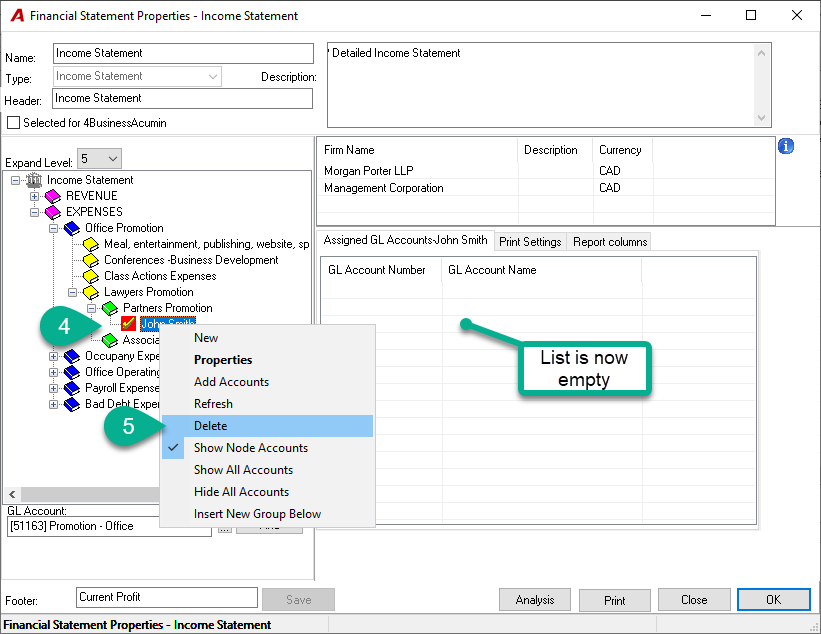Toggle the Show Node Accounts checked option
Screen dimensions: 821x634
coord(267,448)
